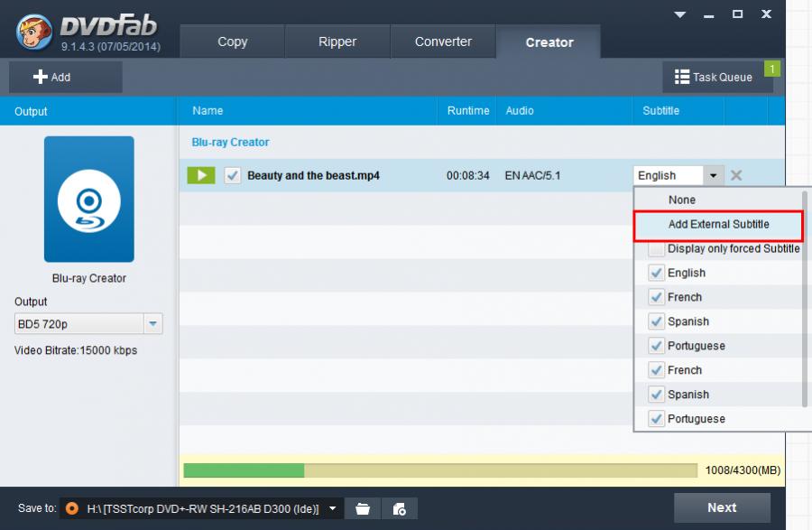Minimize the DVDFab window
812x530 pixels.
click(x=708, y=15)
